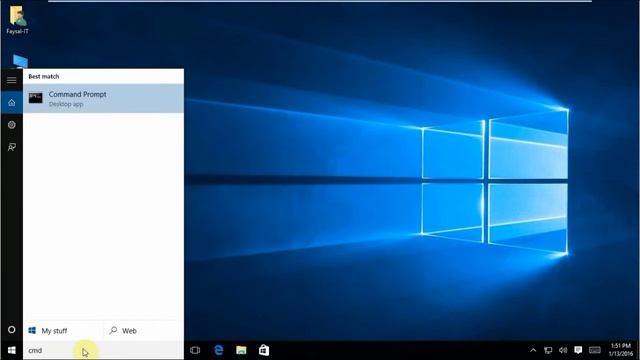The width and height of the screenshot is (640, 360).
Task: Open search Settings gear in sidebar
Action: pos(11,125)
